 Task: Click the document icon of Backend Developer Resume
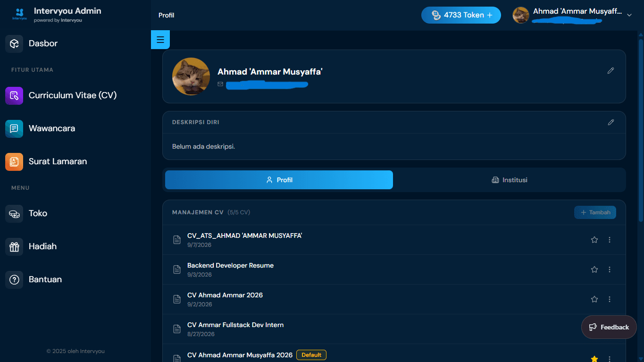(177, 269)
